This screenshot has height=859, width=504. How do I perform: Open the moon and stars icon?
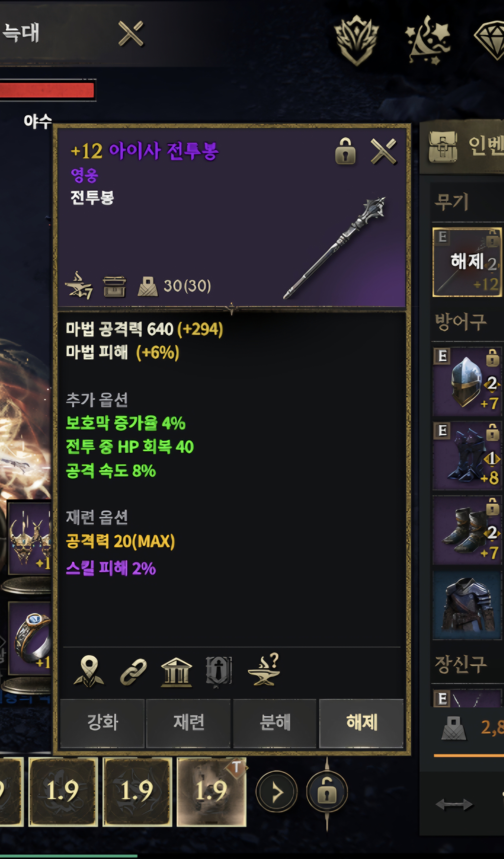428,40
